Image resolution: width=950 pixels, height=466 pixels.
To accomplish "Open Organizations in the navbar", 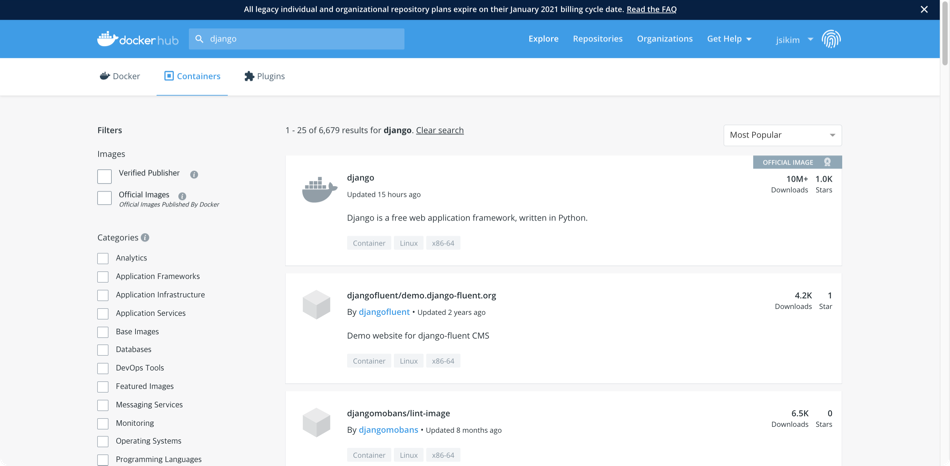I will pyautogui.click(x=665, y=39).
